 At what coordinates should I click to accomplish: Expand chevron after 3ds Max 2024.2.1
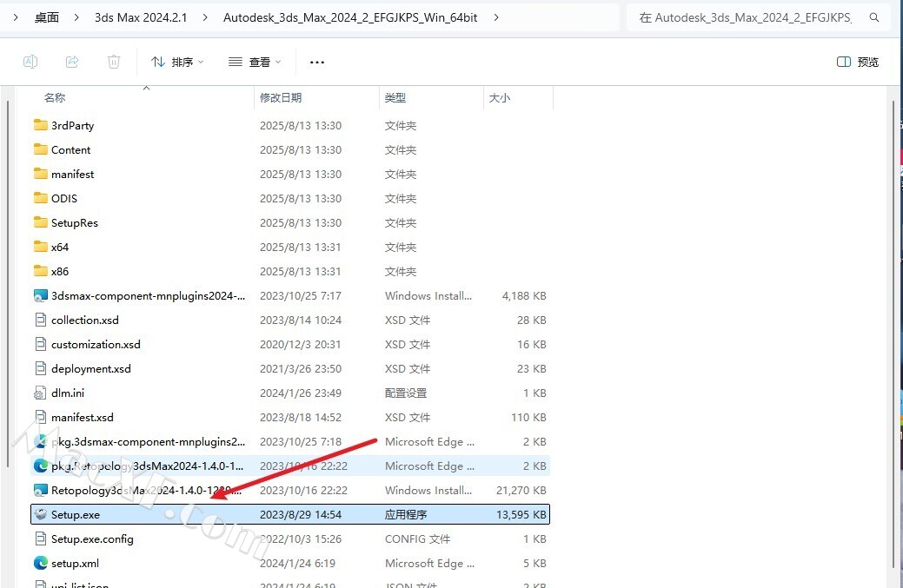coord(205,18)
